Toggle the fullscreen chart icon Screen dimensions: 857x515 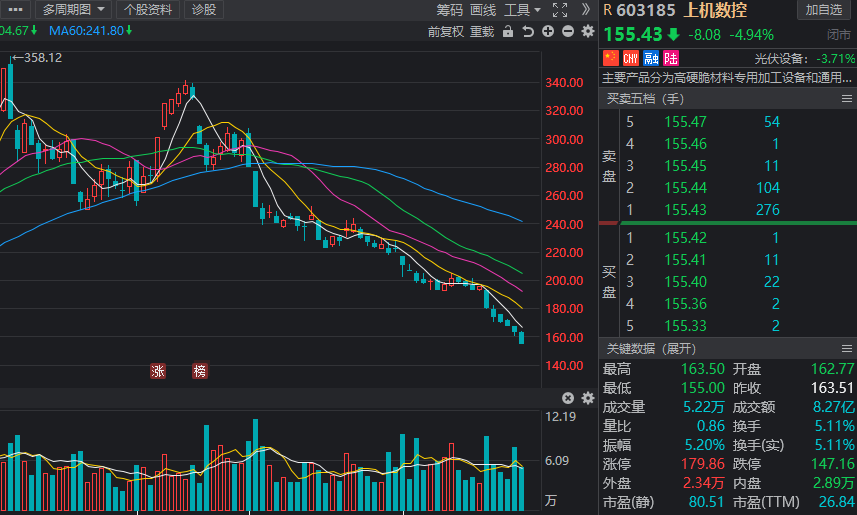(560, 10)
